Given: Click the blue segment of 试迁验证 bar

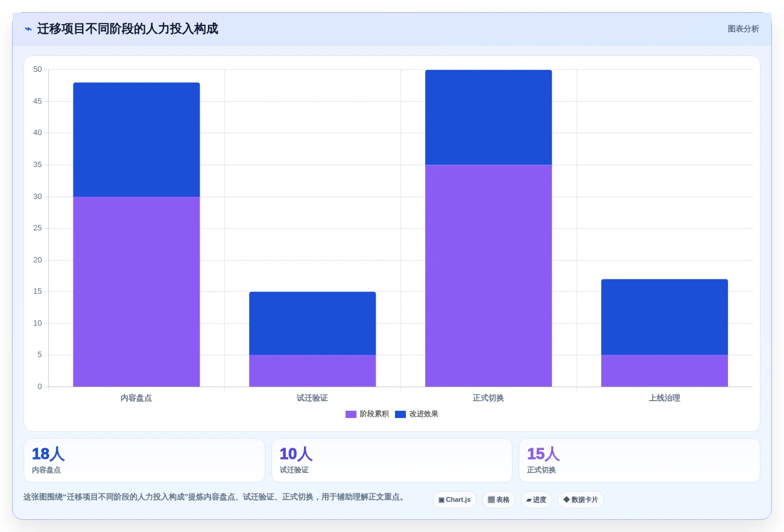Looking at the screenshot, I should 312,323.
